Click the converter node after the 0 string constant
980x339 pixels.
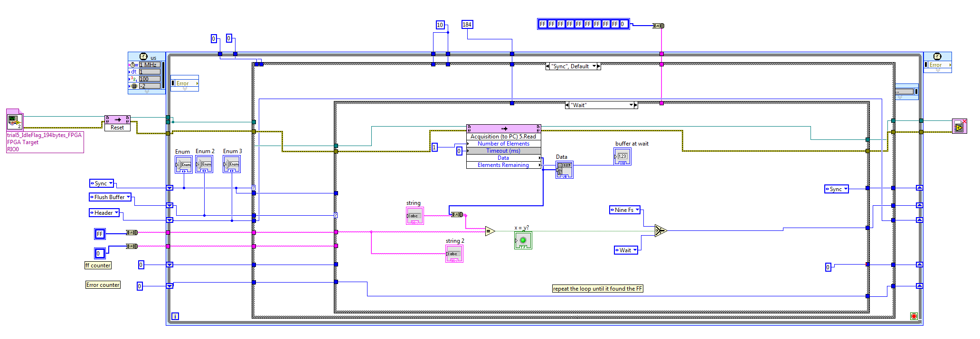[x=132, y=246]
